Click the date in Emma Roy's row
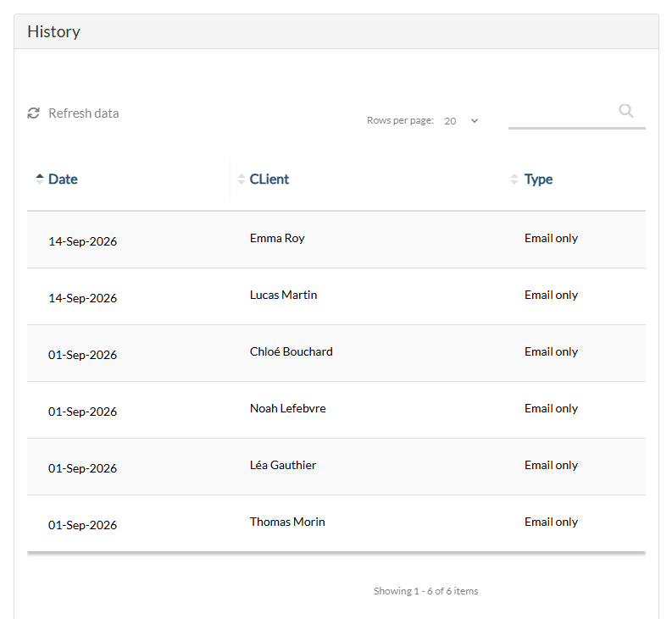 tap(82, 241)
